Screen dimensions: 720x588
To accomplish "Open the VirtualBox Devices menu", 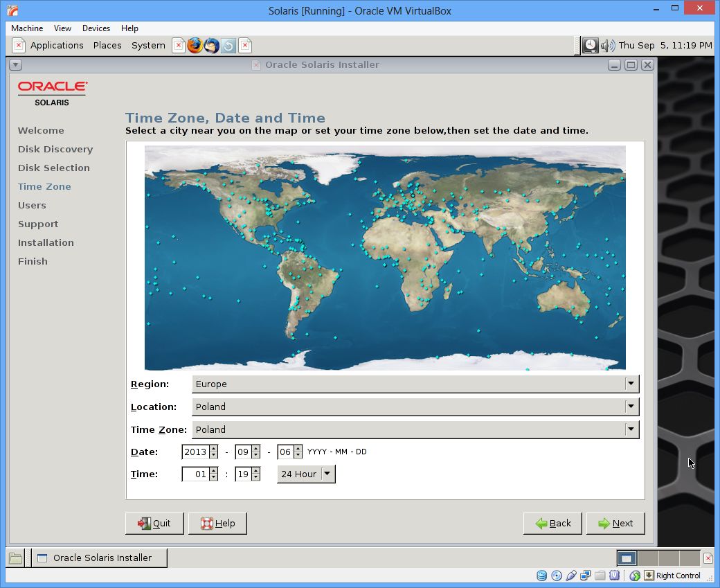I will [96, 28].
